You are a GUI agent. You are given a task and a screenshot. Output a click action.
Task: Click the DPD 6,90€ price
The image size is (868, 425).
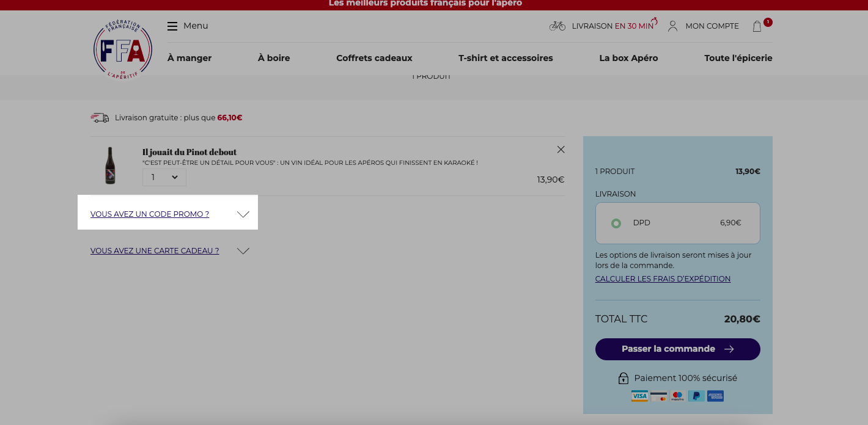730,223
